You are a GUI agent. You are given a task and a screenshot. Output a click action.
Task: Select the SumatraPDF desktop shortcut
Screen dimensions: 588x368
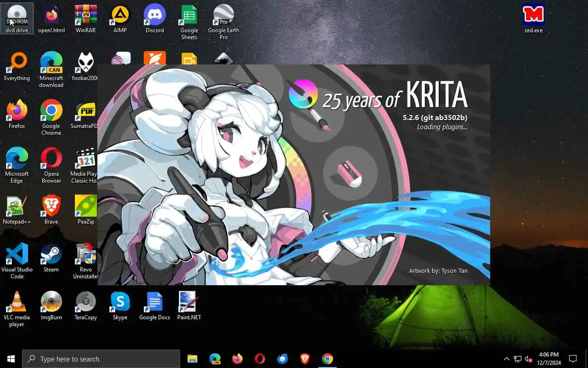[85, 115]
